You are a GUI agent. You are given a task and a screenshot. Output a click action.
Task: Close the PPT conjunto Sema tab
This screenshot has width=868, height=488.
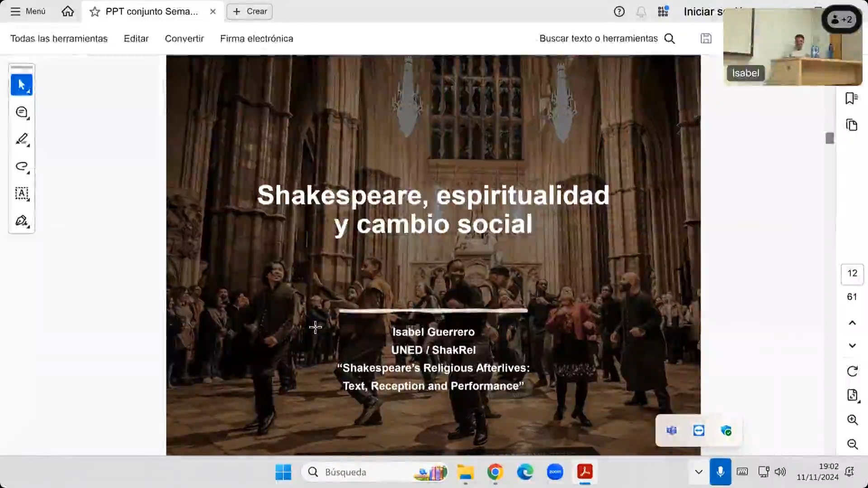[213, 12]
